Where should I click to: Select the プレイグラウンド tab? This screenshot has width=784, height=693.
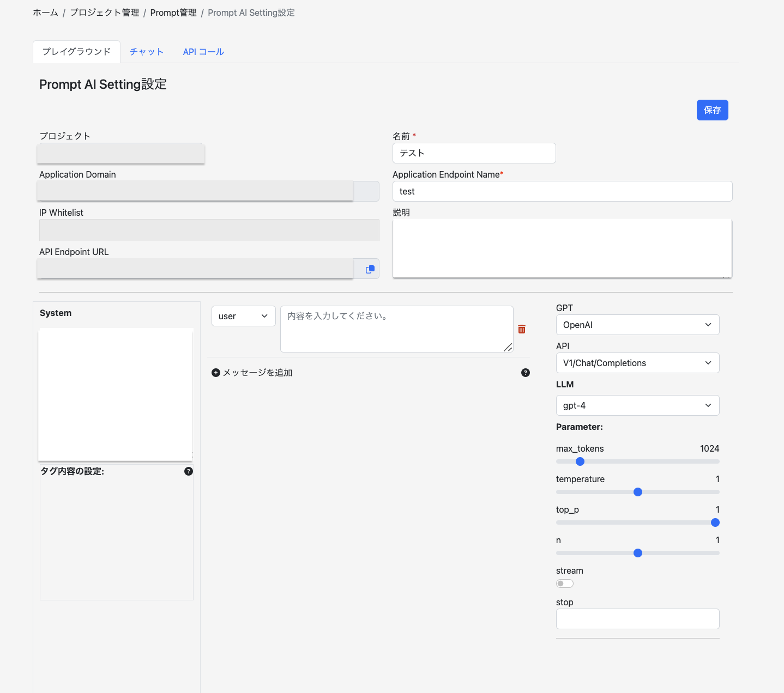(76, 52)
